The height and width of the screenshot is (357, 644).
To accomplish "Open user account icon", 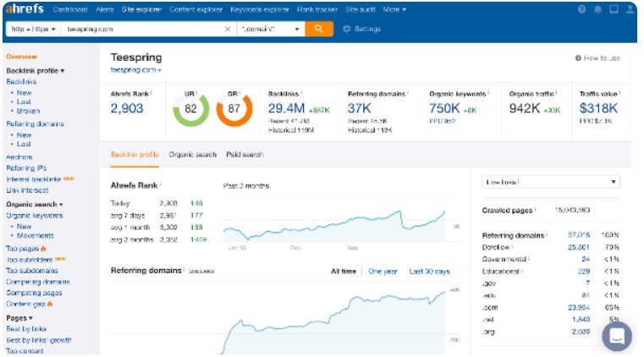I will (630, 9).
